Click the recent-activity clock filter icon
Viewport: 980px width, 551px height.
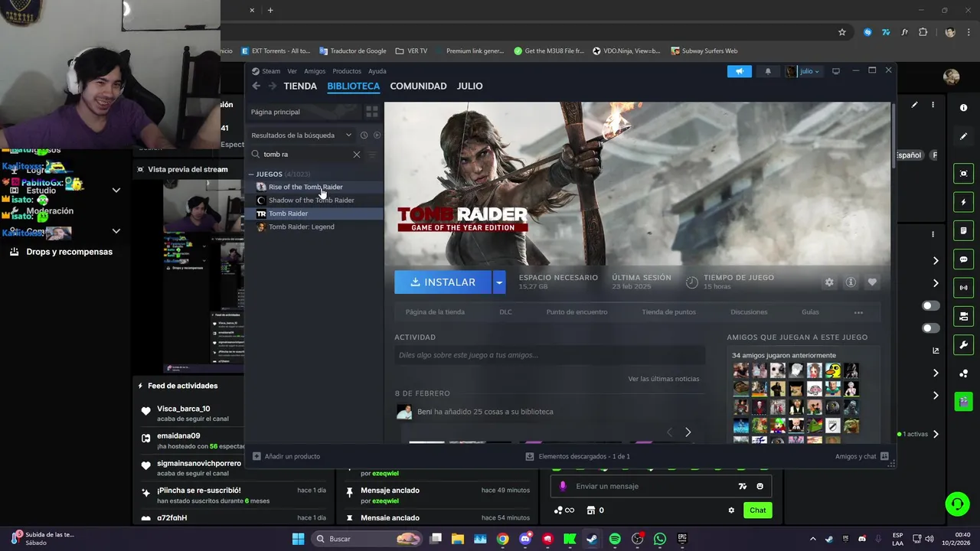click(x=364, y=135)
